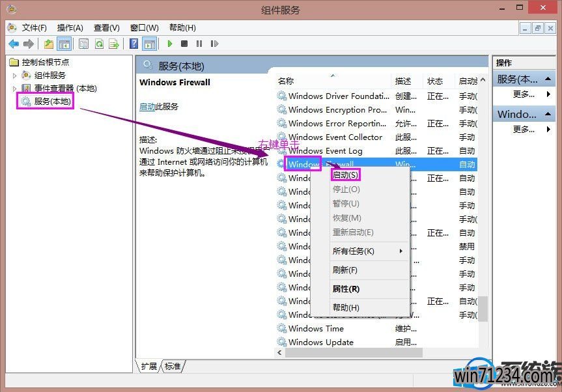Screen dimensions: 562x392
Task: Expand the 事件查看器 (本地) tree node
Action: [x=15, y=89]
